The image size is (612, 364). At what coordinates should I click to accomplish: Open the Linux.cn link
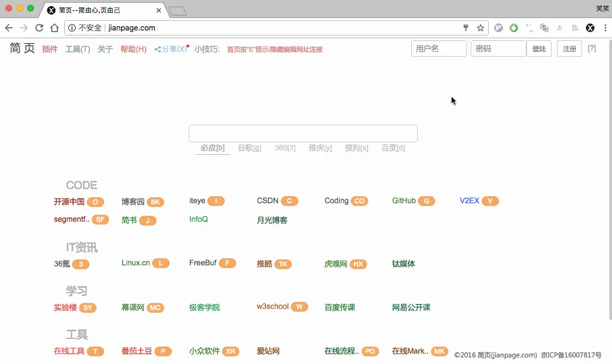click(x=136, y=263)
